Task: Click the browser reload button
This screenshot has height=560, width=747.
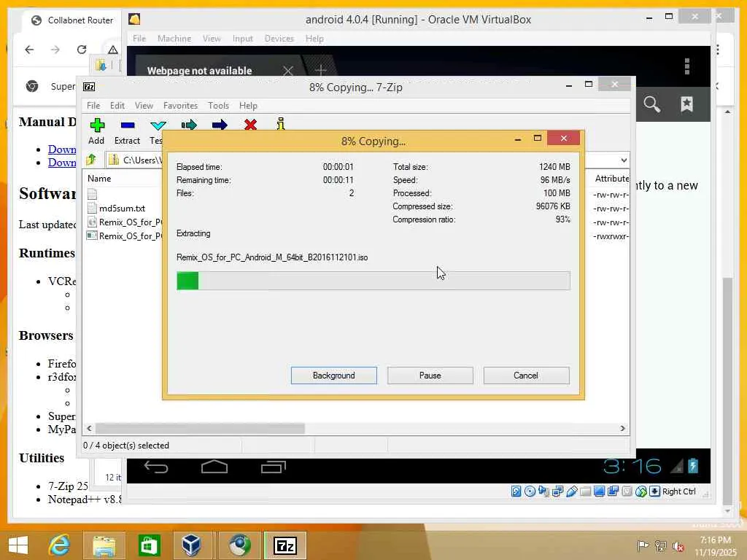Action: point(82,50)
